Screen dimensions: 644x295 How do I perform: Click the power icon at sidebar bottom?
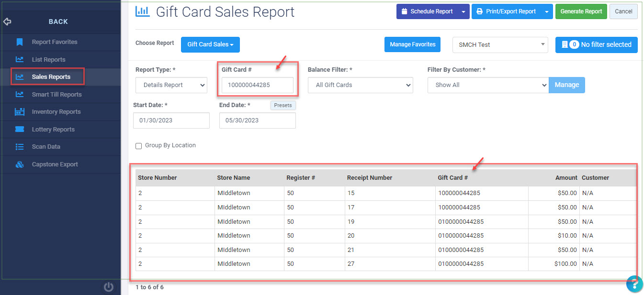tap(109, 287)
